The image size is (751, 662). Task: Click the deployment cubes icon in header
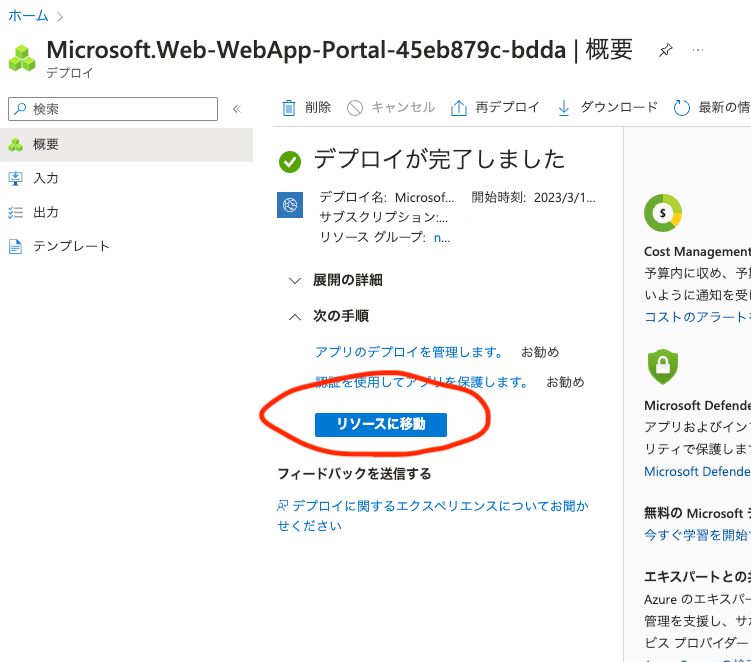tap(22, 58)
